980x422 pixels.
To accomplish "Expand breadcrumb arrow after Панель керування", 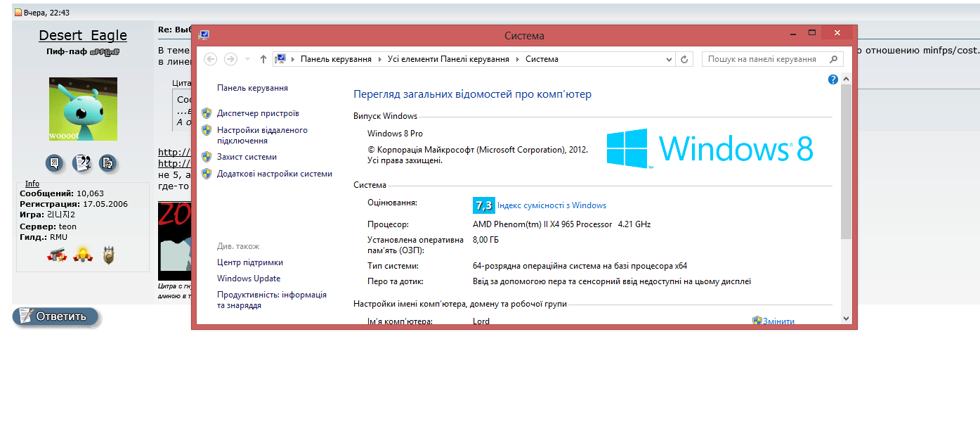I will pyautogui.click(x=380, y=60).
